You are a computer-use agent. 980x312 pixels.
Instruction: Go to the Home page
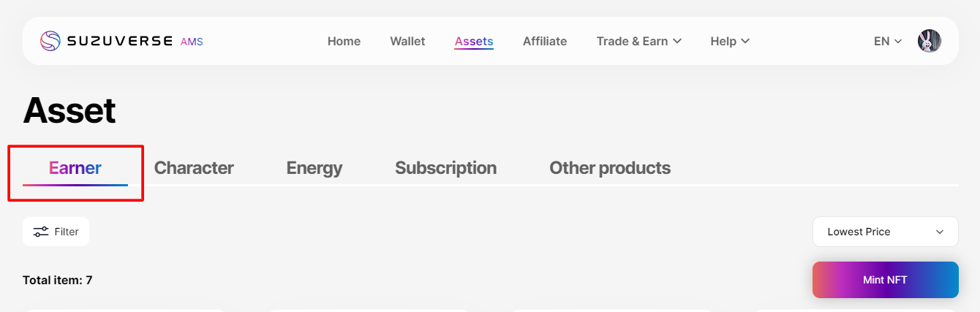point(344,41)
